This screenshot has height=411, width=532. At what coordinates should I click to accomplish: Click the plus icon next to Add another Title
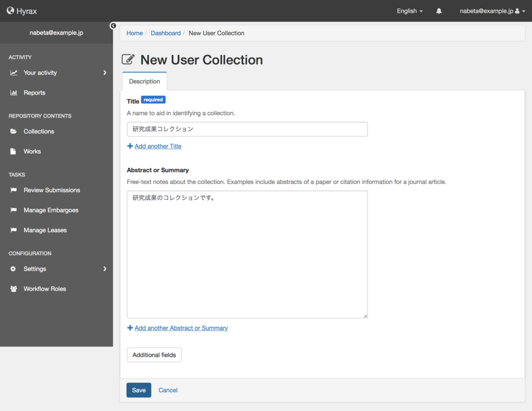coord(130,146)
